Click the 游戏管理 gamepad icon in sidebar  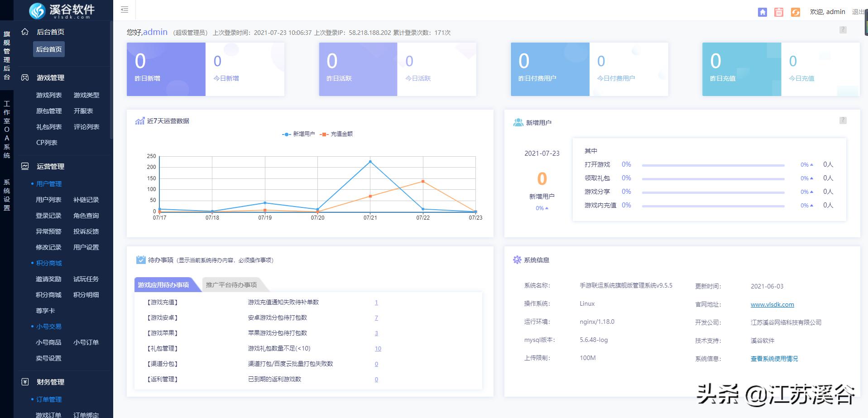[25, 77]
